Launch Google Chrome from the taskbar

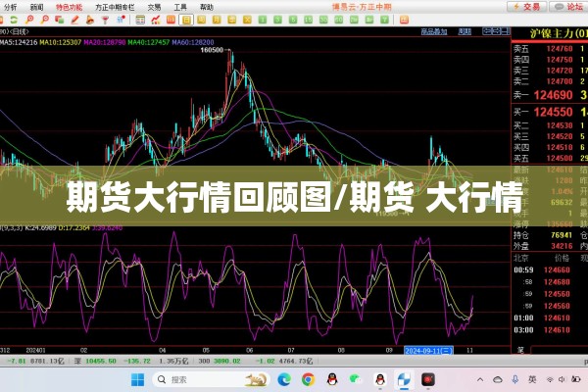pyautogui.click(x=309, y=380)
